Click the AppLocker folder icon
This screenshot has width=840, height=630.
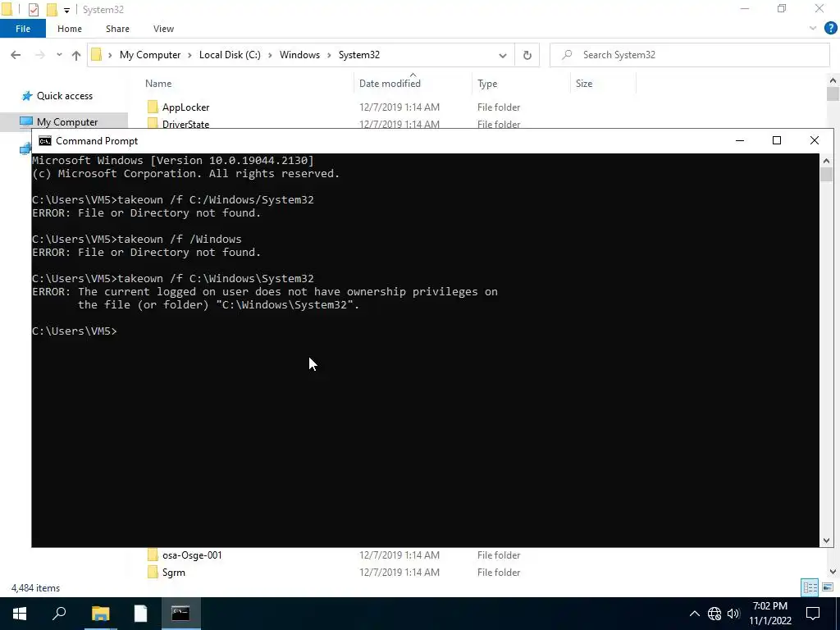153,107
